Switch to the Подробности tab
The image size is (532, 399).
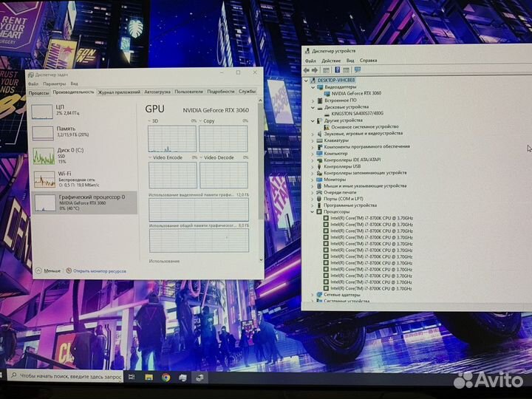click(220, 92)
